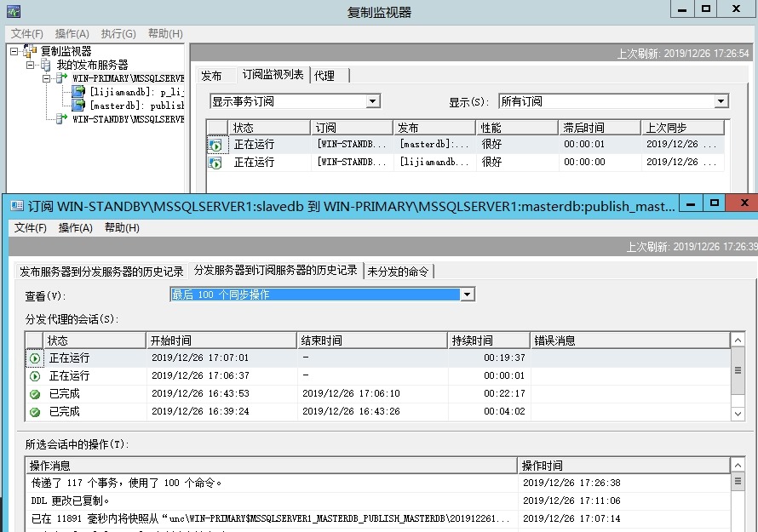Switch to the 代理 tab
This screenshot has width=758, height=532.
(x=324, y=76)
